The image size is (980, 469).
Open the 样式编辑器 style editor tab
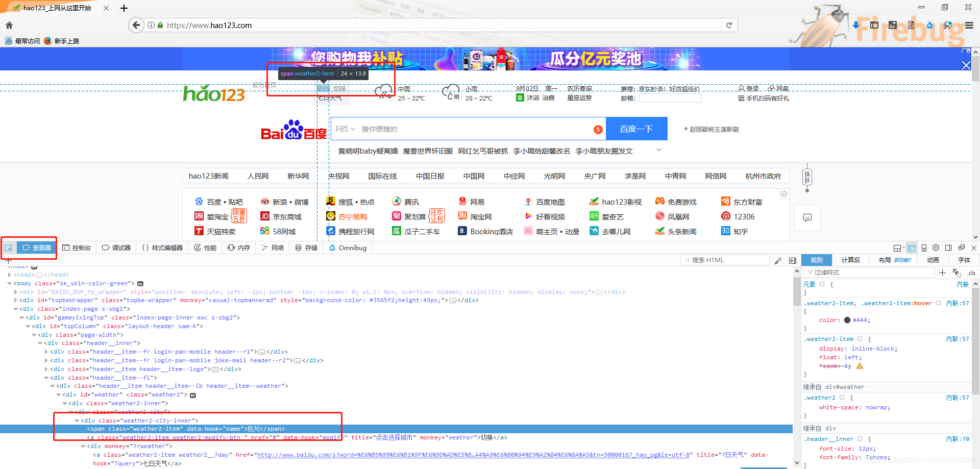(x=162, y=248)
